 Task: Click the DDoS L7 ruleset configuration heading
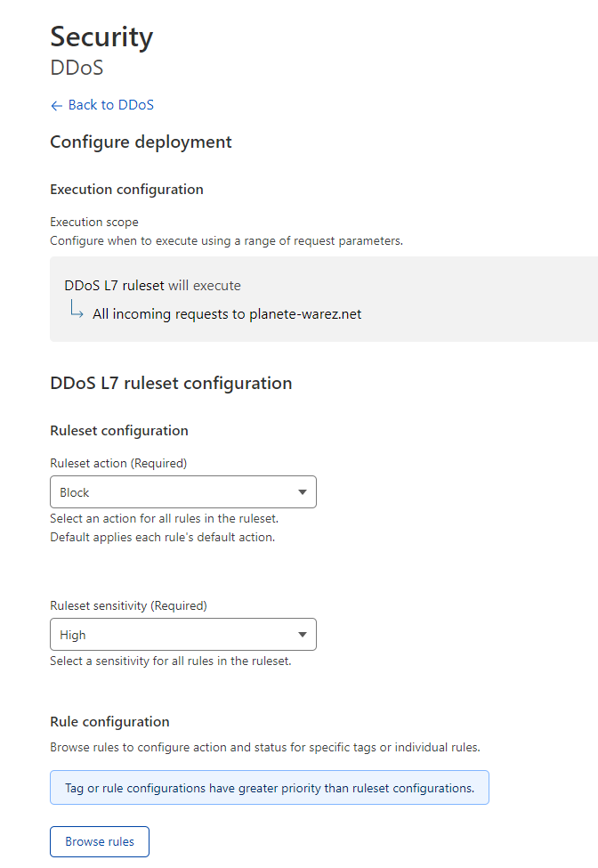tap(171, 384)
